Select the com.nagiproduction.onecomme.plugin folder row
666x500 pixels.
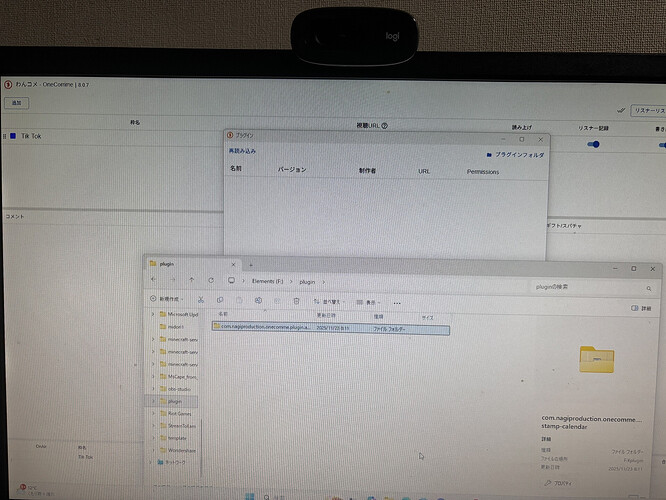point(330,328)
